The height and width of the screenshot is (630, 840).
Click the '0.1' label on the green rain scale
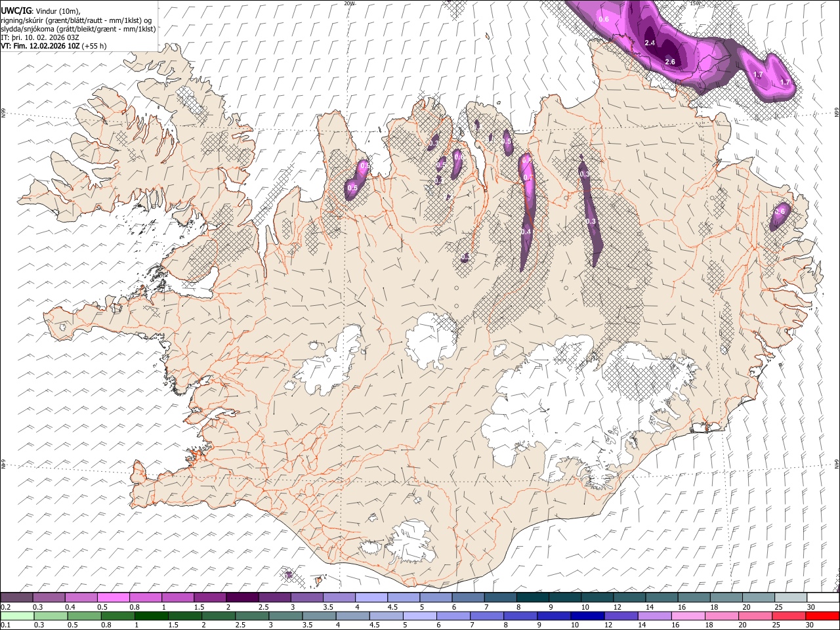pyautogui.click(x=5, y=625)
